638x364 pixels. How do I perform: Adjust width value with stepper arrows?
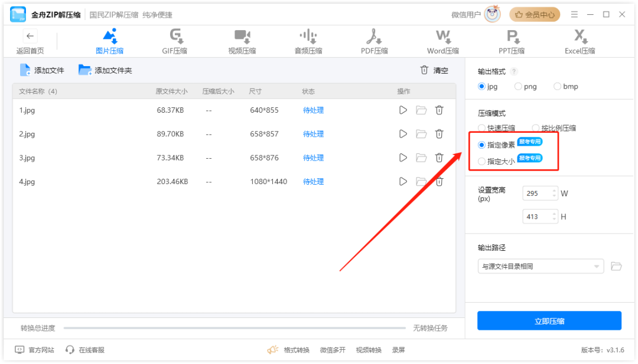(554, 194)
